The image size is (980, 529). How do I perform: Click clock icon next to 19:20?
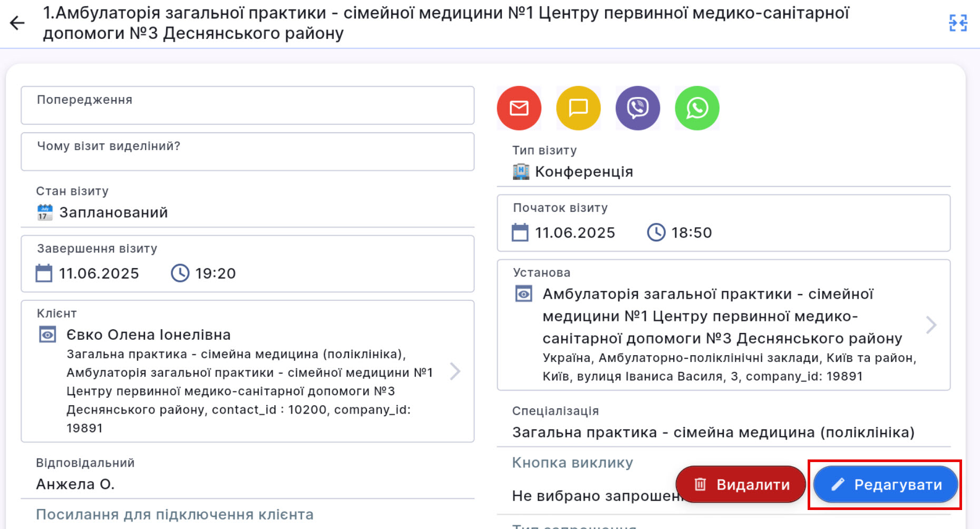click(x=180, y=273)
